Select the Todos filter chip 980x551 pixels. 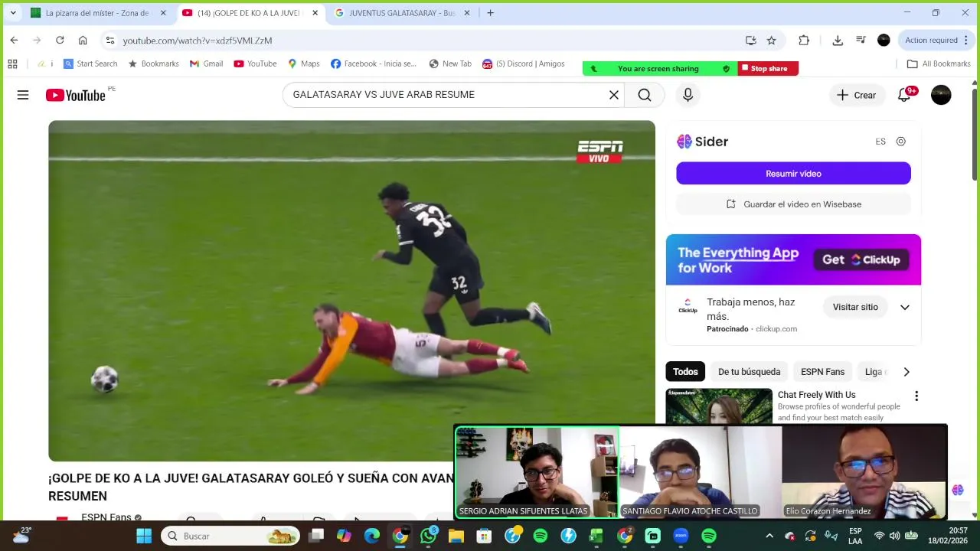click(x=685, y=372)
